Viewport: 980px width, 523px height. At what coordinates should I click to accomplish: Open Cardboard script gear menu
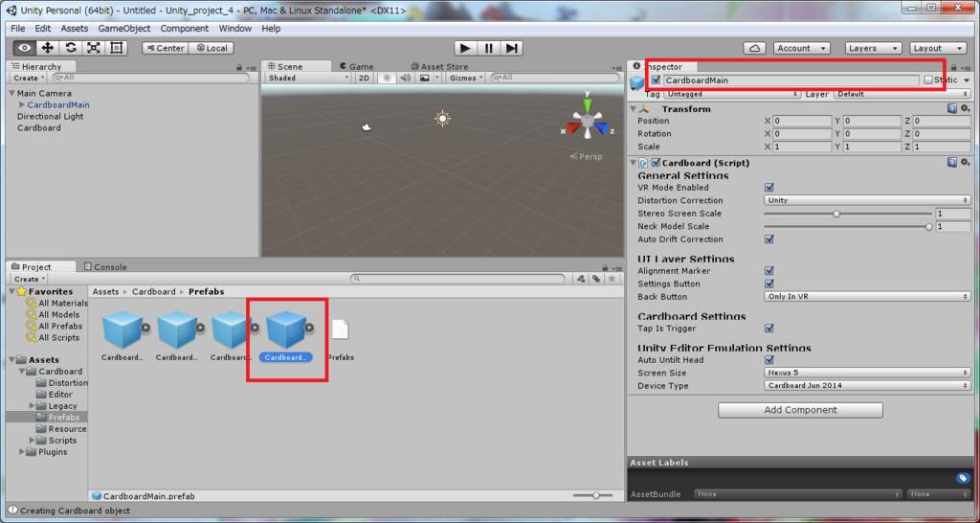965,163
